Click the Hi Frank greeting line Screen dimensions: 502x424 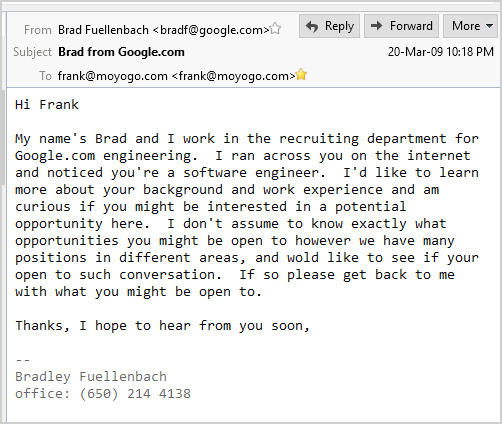47,105
